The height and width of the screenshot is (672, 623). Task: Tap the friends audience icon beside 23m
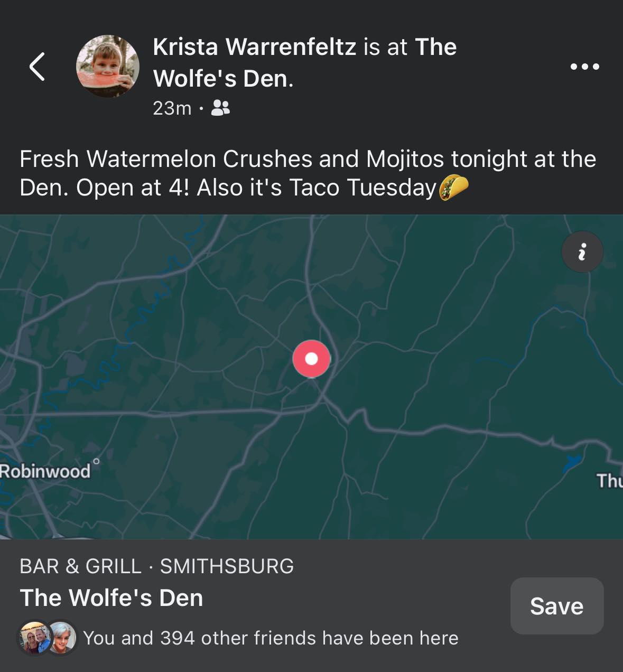pos(220,108)
